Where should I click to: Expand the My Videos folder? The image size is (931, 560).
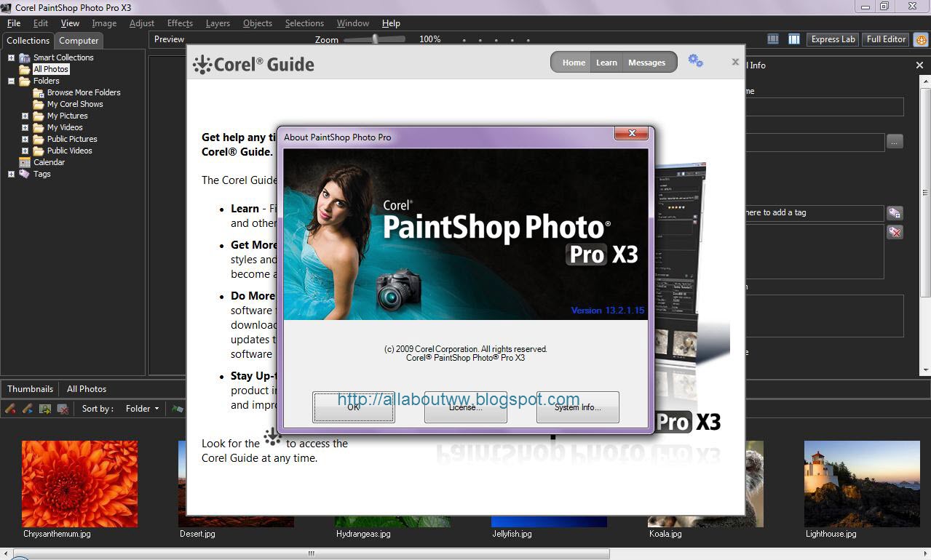25,127
